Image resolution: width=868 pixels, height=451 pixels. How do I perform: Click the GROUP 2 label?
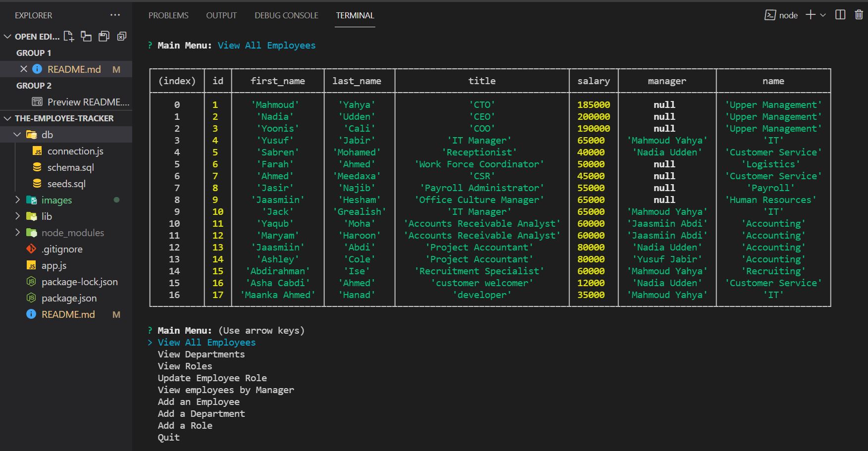pos(34,86)
